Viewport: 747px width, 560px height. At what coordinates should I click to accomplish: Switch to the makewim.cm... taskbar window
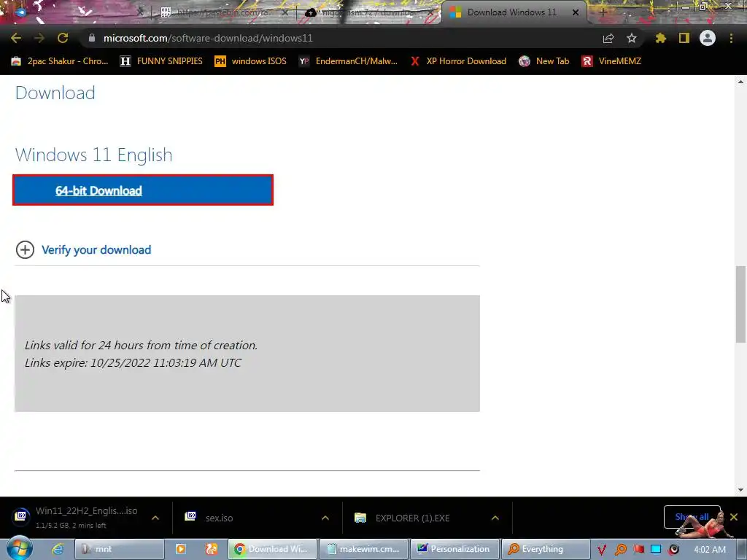[363, 549]
